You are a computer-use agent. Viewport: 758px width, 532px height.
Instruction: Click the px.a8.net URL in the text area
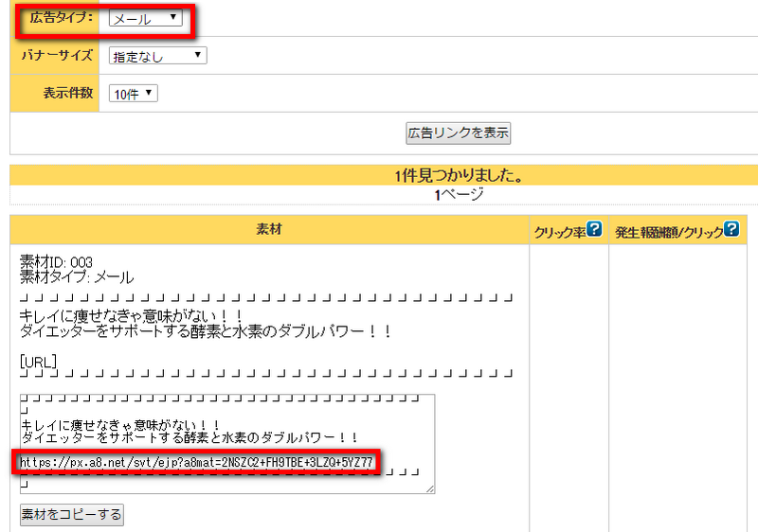[197, 463]
